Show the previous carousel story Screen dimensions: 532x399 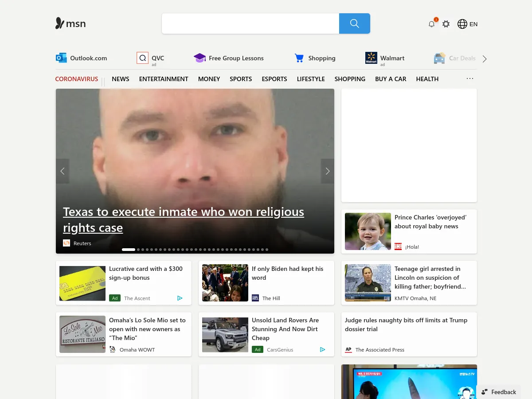pyautogui.click(x=63, y=171)
